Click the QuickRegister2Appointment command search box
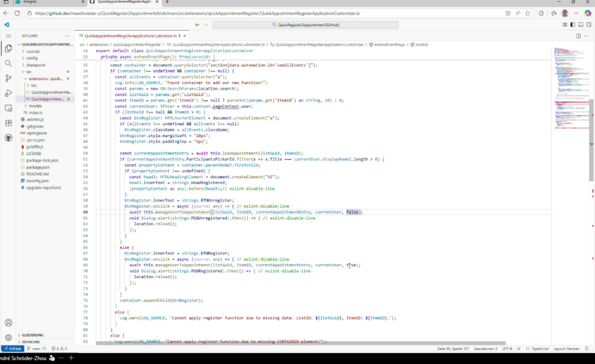Image resolution: width=595 pixels, height=364 pixels. click(x=305, y=25)
